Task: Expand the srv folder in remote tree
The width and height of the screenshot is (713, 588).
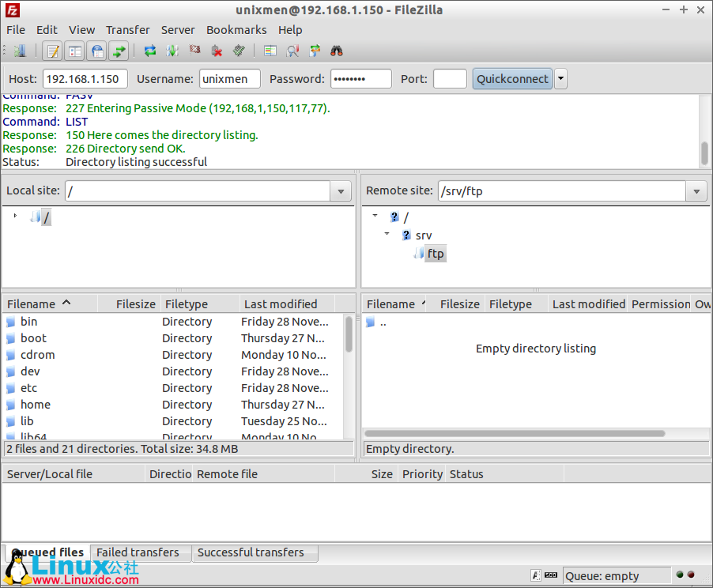Action: pyautogui.click(x=387, y=235)
